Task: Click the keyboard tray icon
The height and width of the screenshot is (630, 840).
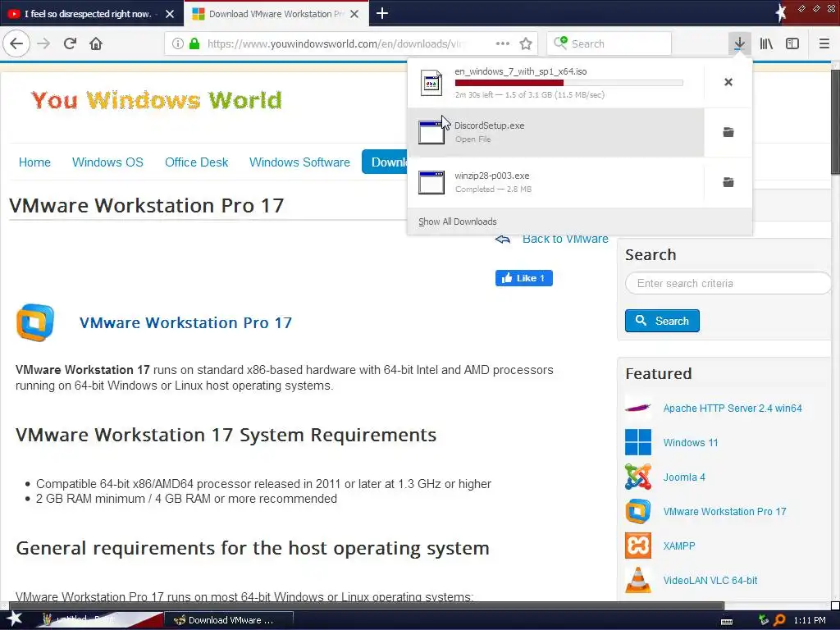Action: [x=727, y=621]
